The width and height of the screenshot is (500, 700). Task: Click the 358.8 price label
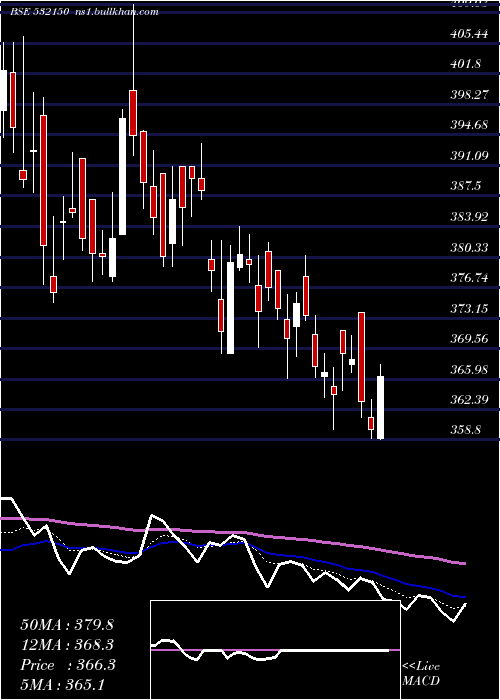[466, 430]
